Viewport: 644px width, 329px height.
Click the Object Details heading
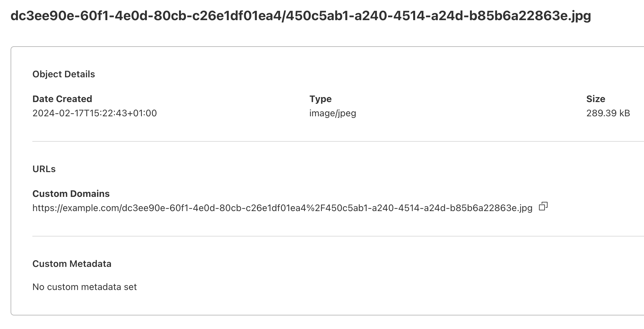63,74
